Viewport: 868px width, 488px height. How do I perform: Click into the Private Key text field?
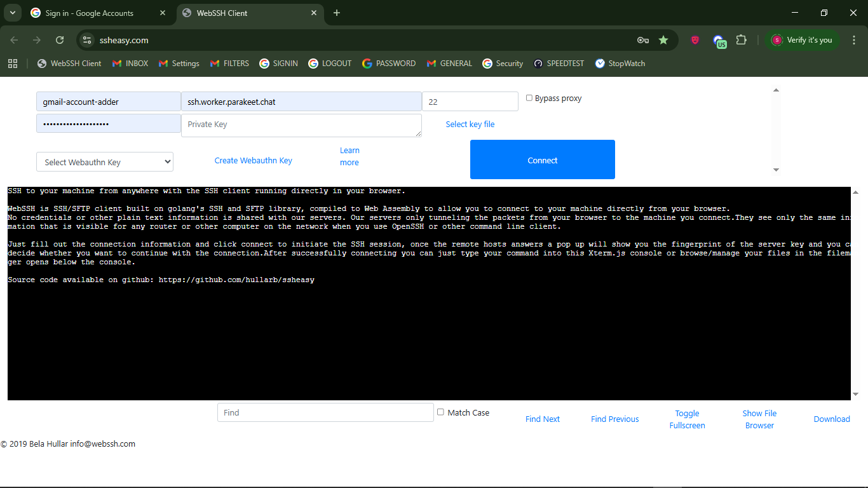coord(301,125)
